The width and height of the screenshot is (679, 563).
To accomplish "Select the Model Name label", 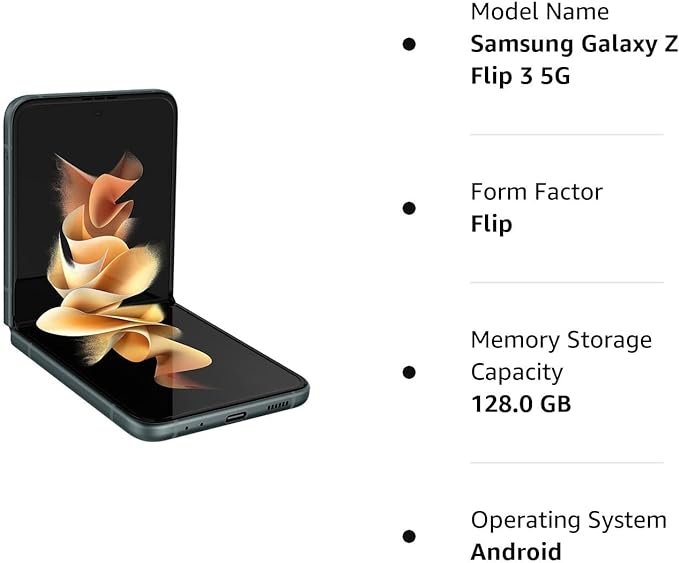I will 540,11.
